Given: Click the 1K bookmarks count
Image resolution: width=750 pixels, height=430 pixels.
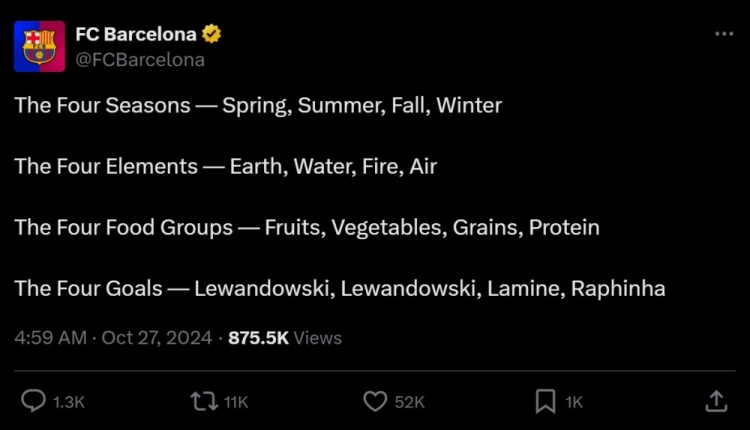Looking at the screenshot, I should coord(574,402).
